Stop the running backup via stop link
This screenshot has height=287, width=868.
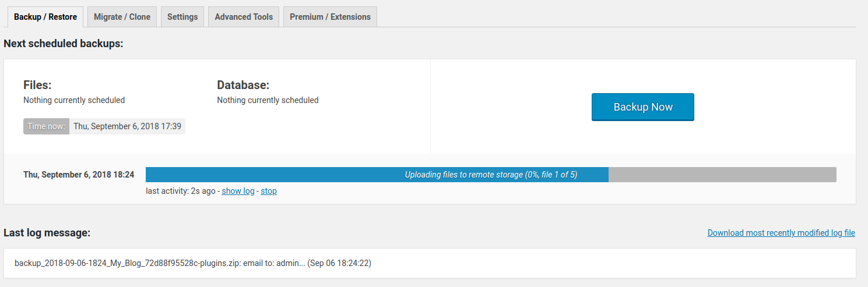[x=269, y=191]
